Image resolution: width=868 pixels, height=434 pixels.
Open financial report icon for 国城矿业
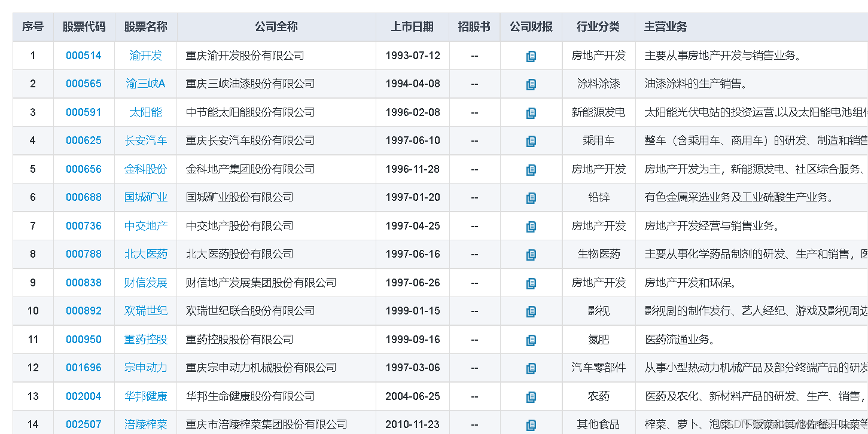(531, 198)
